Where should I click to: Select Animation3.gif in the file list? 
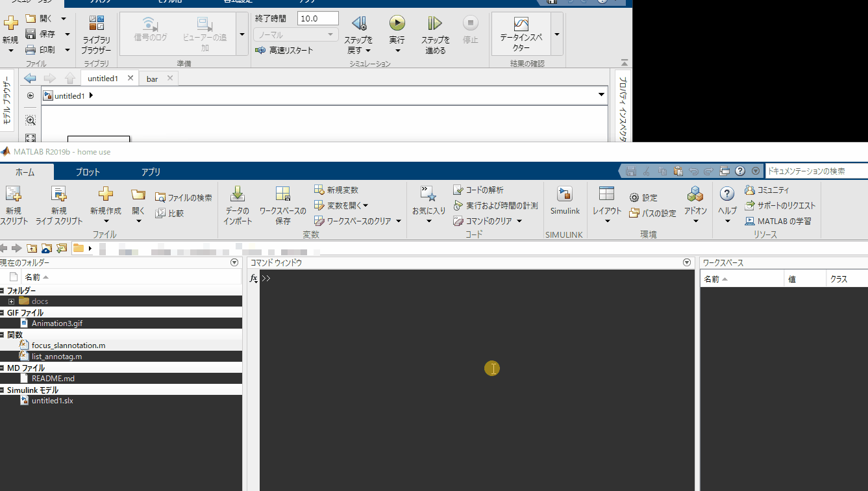tap(57, 323)
